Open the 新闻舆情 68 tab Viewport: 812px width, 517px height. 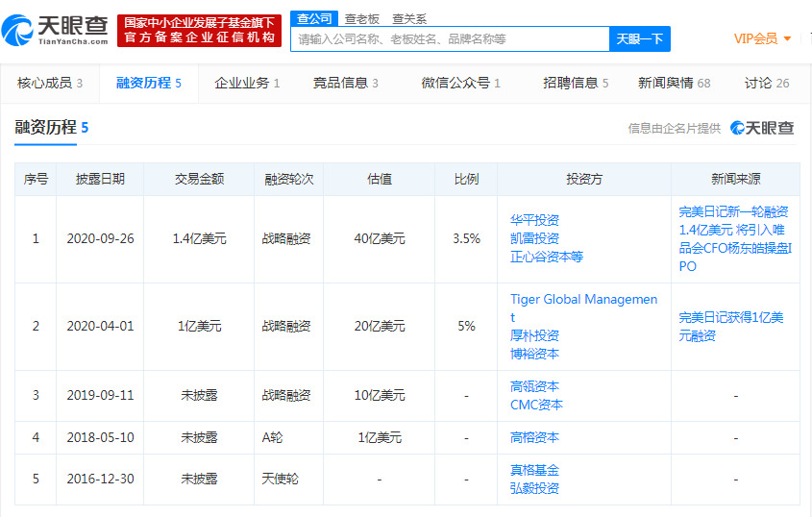point(674,83)
